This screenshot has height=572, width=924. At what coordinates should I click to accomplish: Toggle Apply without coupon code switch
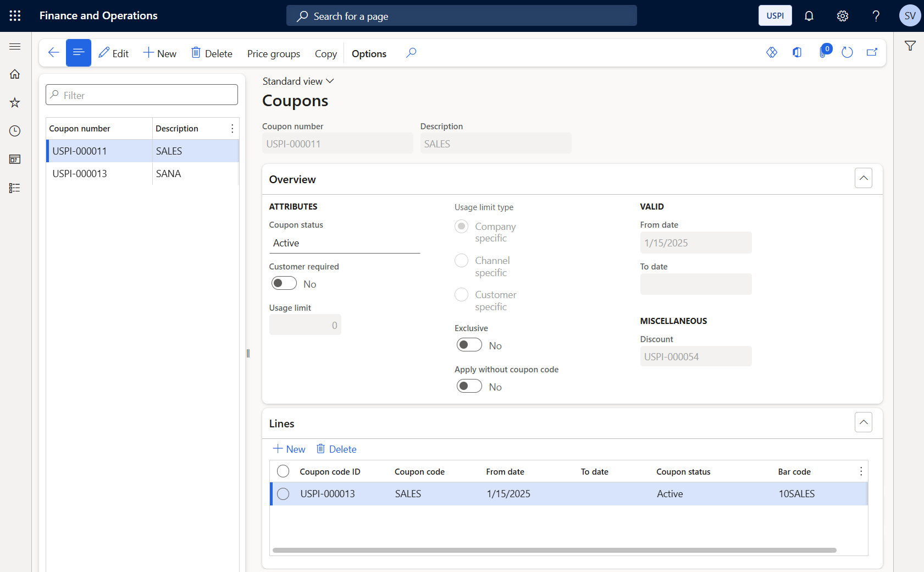point(469,386)
